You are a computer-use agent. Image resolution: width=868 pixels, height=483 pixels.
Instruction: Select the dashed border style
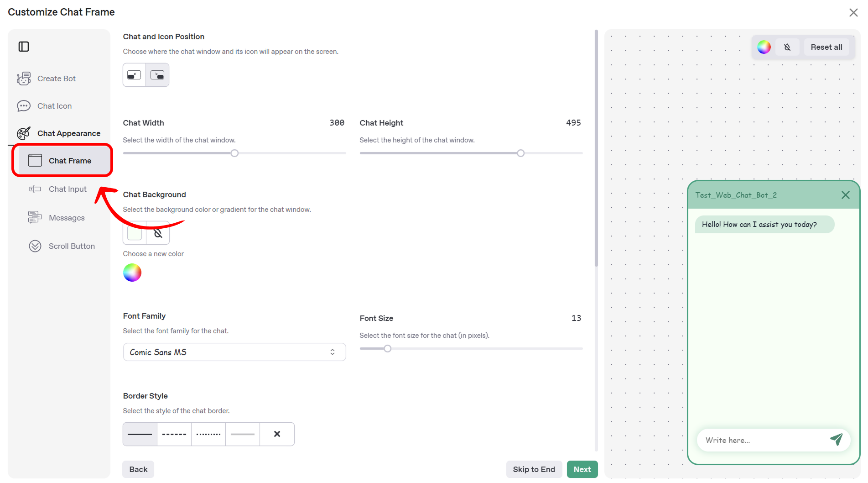pyautogui.click(x=174, y=434)
